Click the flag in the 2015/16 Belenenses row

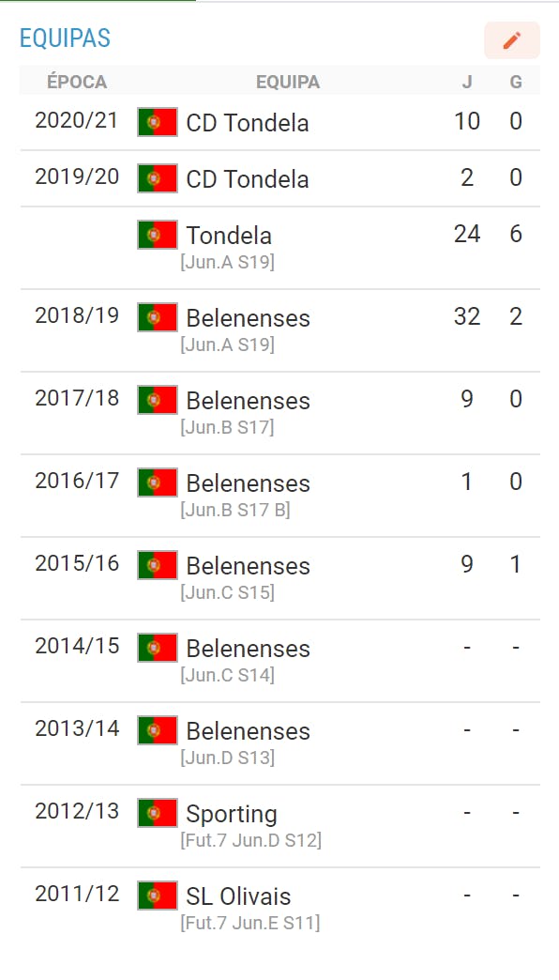tap(158, 564)
